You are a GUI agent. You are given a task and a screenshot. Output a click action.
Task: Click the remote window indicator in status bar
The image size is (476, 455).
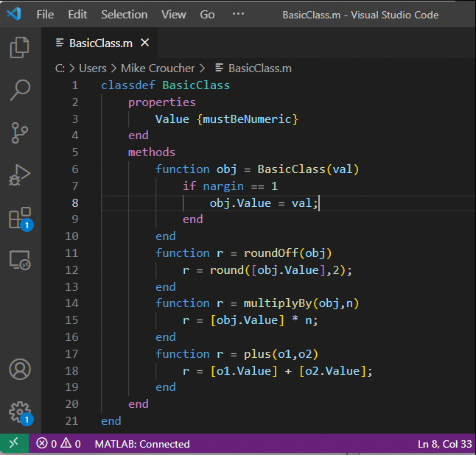point(13,444)
